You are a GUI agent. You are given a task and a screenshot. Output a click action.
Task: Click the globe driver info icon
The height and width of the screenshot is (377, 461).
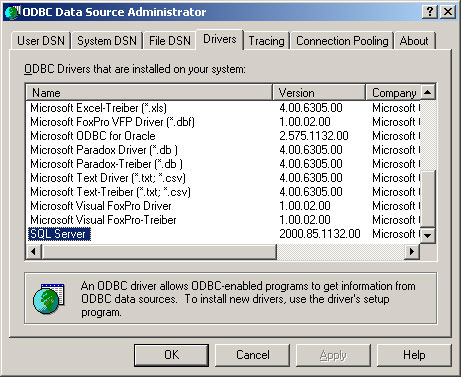click(x=49, y=298)
